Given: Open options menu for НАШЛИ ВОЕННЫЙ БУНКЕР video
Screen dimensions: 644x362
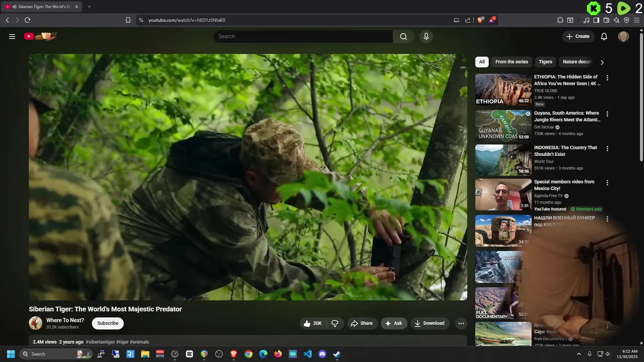Looking at the screenshot, I should pos(607,219).
